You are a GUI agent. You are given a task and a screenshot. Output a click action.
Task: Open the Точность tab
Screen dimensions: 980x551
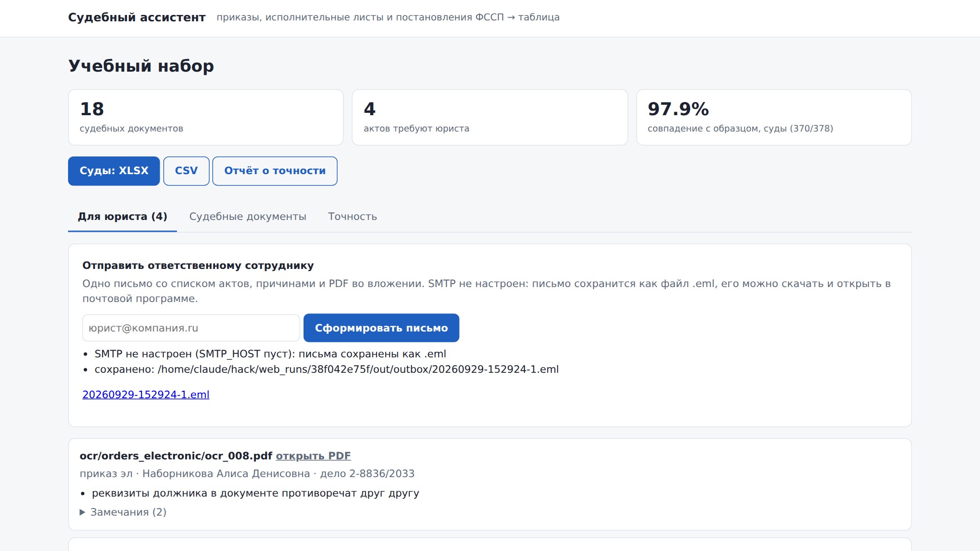(353, 217)
